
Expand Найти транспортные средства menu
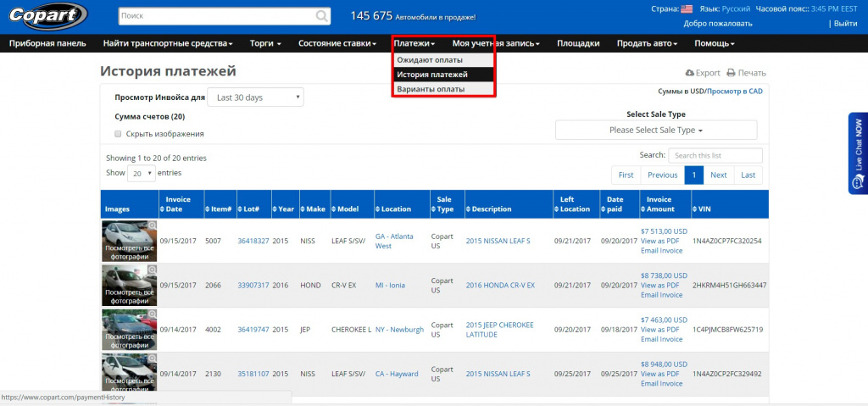click(x=168, y=43)
